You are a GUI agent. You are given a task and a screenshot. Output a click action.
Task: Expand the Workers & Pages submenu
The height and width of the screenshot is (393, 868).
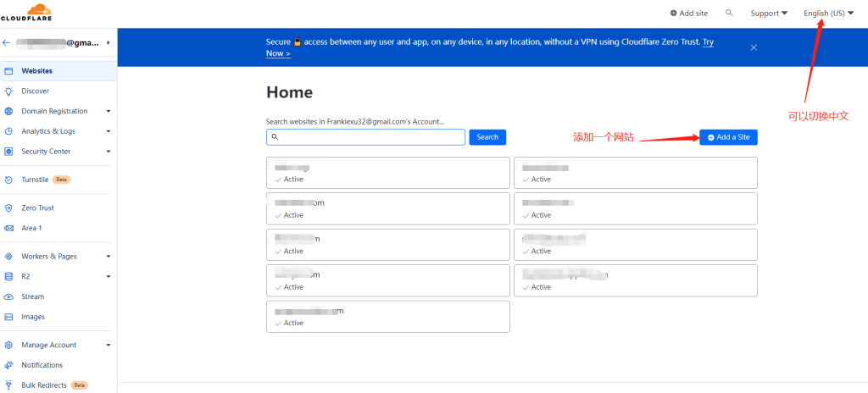point(108,256)
